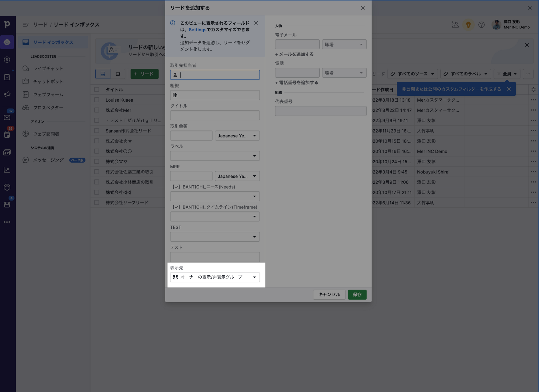Screen dimensions: 539x392
Task: Open table column settings gear icon
Action: (533, 89)
